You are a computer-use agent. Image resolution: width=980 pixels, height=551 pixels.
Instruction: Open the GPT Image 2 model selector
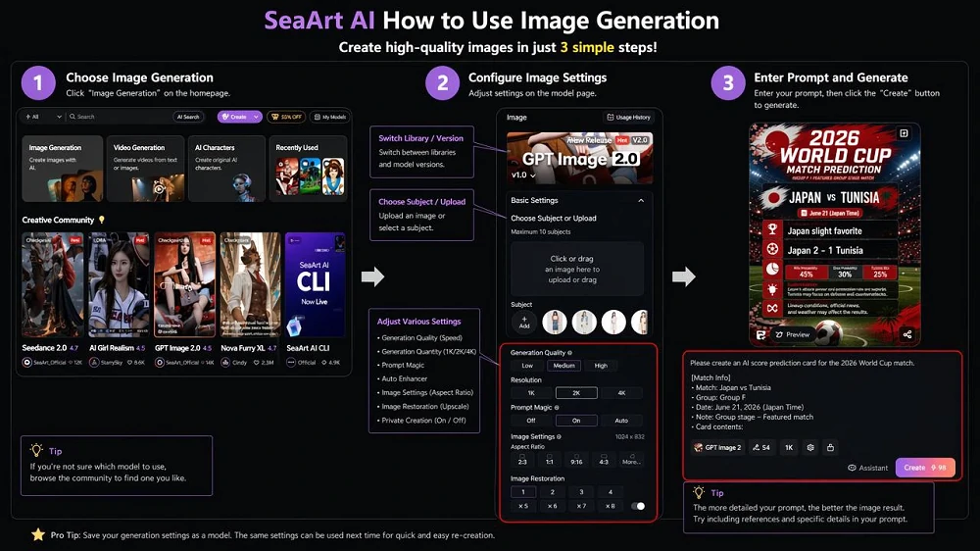[717, 447]
